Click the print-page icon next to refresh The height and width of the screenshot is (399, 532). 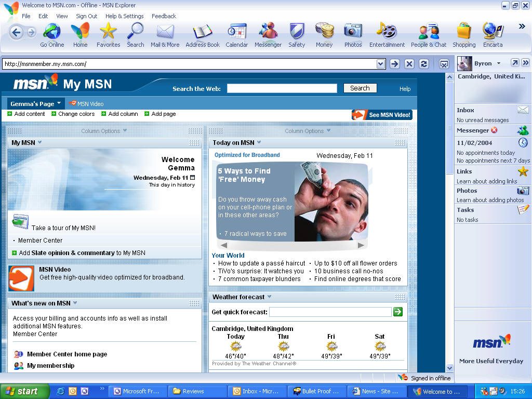pyautogui.click(x=444, y=64)
